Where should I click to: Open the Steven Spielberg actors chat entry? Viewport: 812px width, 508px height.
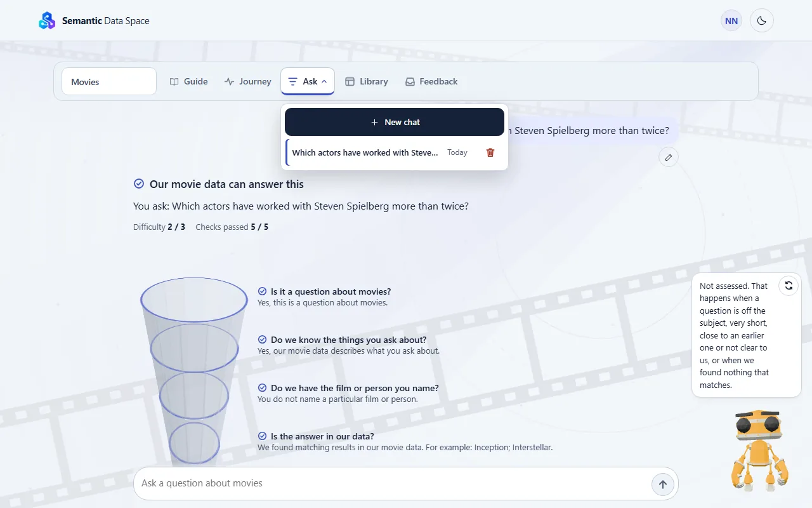[365, 152]
